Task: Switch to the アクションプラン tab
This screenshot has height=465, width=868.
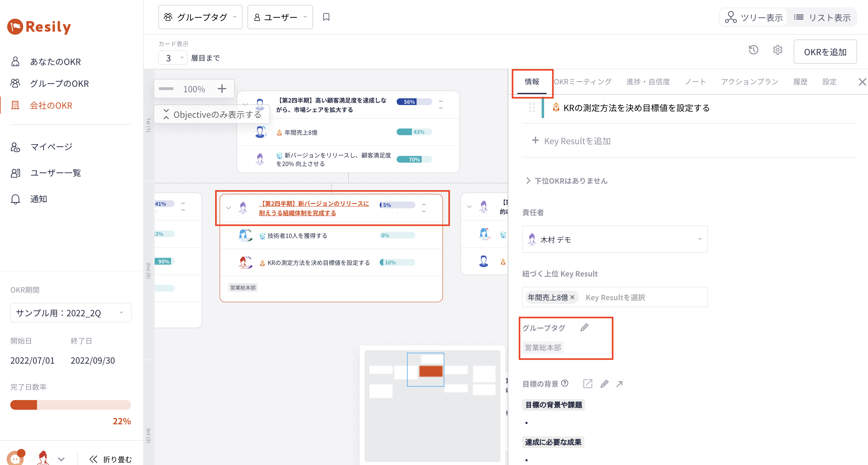Action: pos(749,82)
